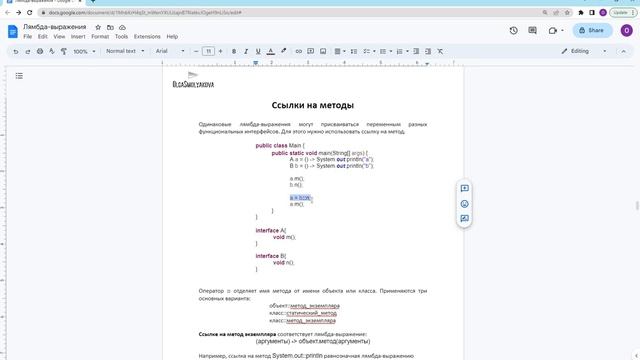Image resolution: width=640 pixels, height=360 pixels.
Task: Click the heading Ссылки на методы
Action: click(x=313, y=105)
